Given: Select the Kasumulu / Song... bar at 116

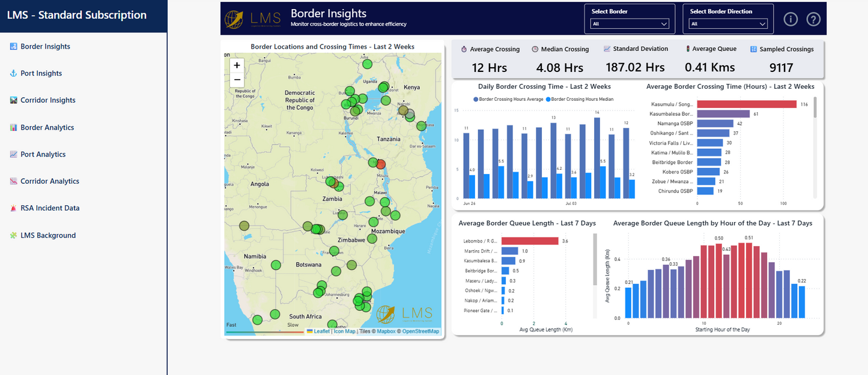Looking at the screenshot, I should [747, 104].
